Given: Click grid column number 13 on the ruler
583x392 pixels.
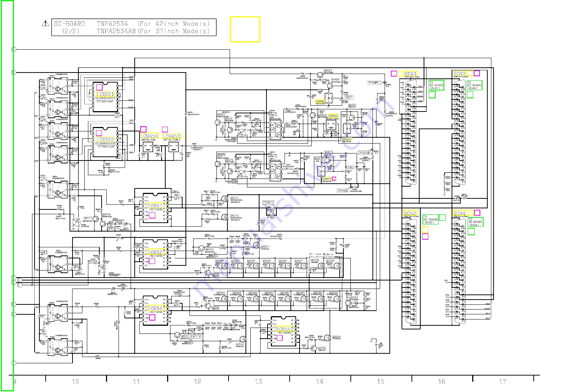Looking at the screenshot, I should click(x=259, y=381).
